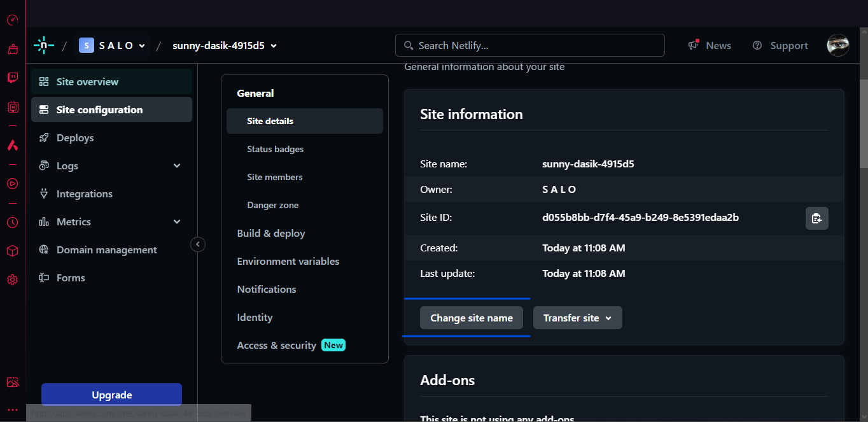Open Build & deploy settings
Screen dimensions: 868x422
click(x=271, y=233)
